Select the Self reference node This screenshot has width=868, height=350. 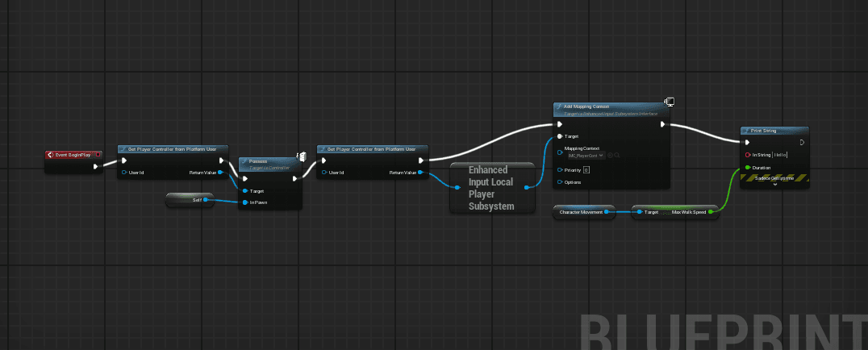190,200
